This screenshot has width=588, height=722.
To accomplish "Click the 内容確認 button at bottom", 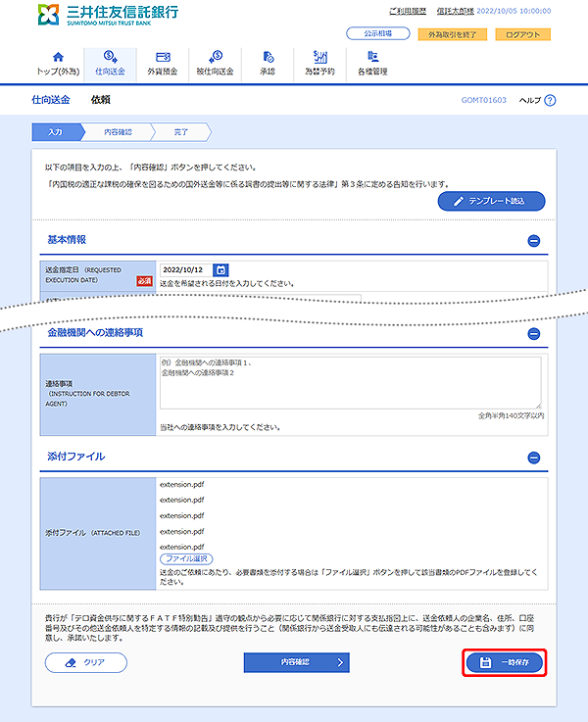I will (297, 662).
